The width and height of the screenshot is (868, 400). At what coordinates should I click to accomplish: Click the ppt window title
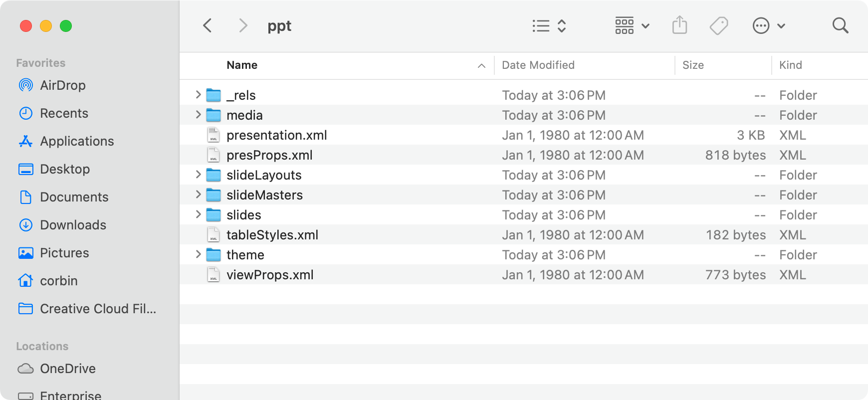pos(279,26)
